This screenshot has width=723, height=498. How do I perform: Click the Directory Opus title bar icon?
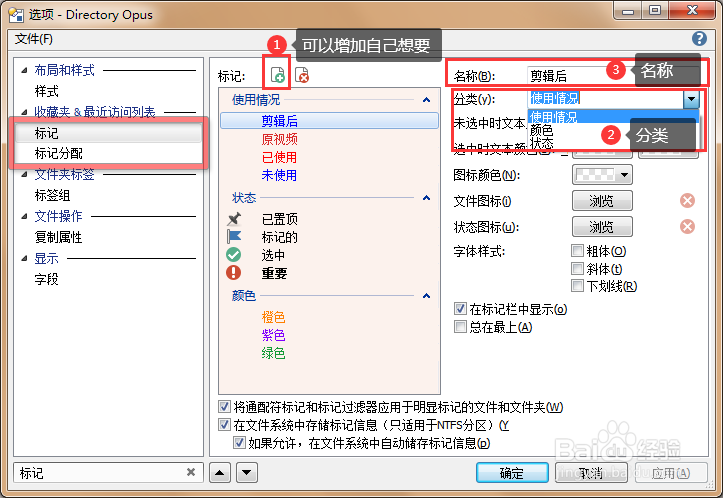[x=16, y=15]
